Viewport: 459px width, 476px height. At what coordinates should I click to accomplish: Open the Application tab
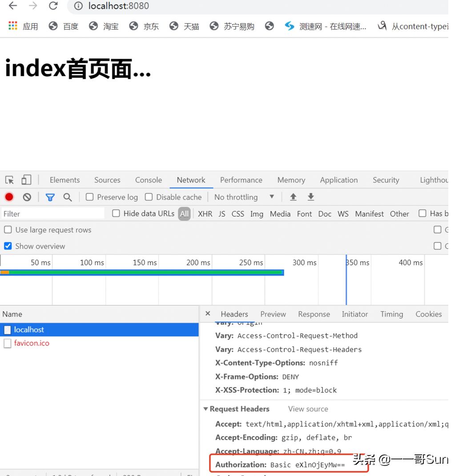[x=339, y=180]
